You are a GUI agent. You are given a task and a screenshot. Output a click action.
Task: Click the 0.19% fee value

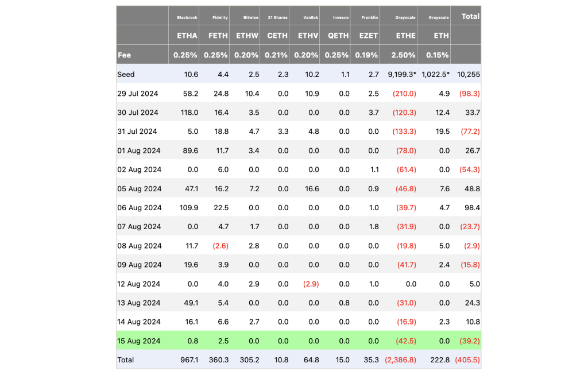click(366, 55)
